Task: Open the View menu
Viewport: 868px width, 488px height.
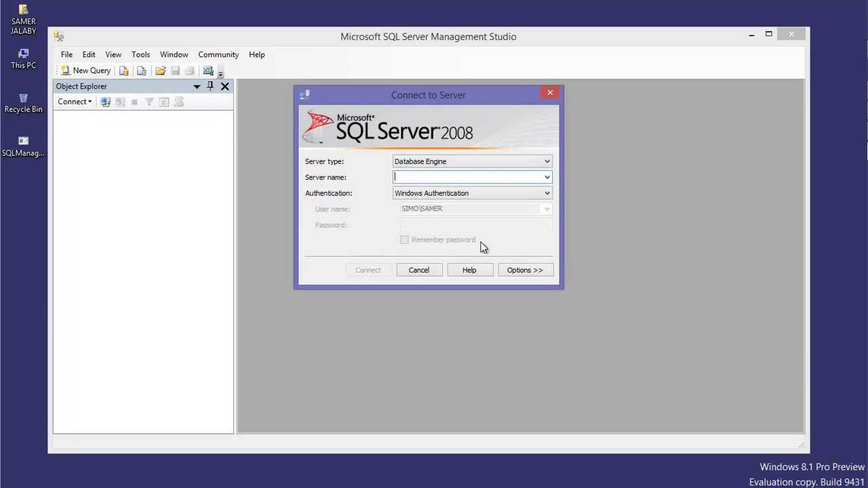Action: tap(113, 54)
